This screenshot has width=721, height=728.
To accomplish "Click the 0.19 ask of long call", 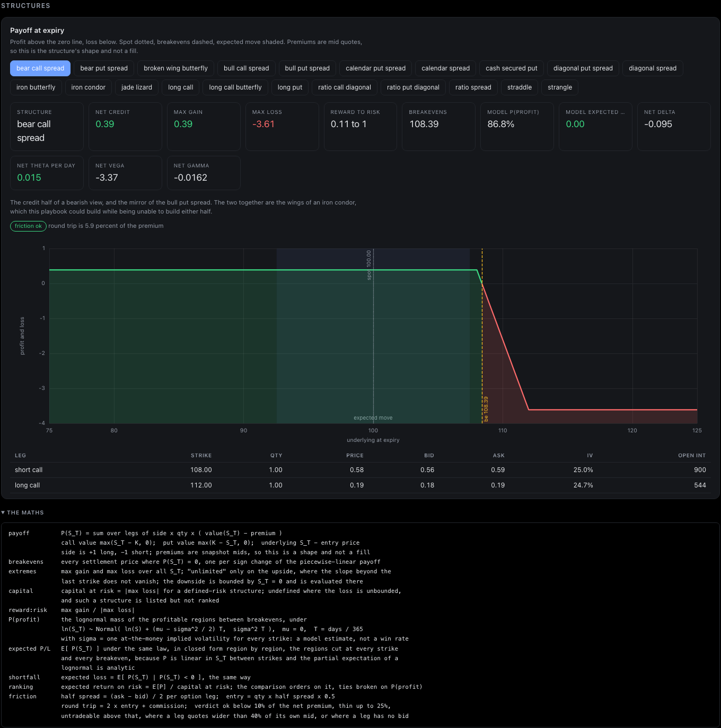I will tap(498, 485).
